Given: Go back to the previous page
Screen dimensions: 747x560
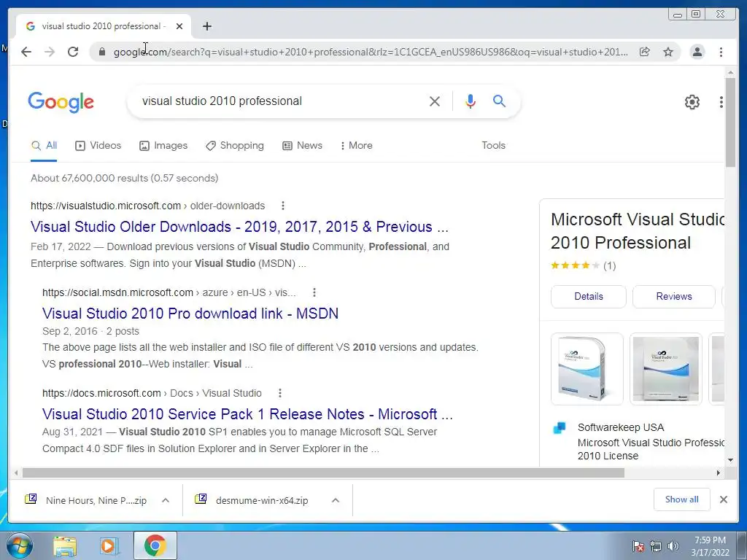Looking at the screenshot, I should click(26, 52).
